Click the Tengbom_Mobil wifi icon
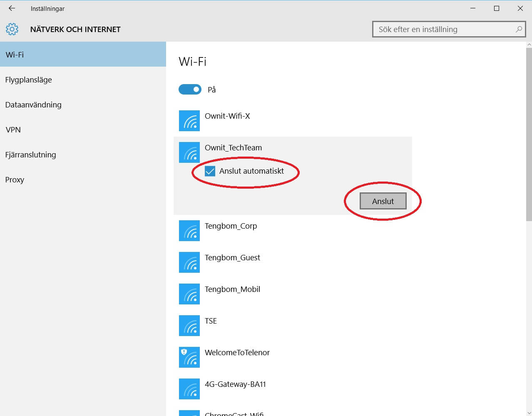Viewport: 532px width, 416px height. click(189, 294)
